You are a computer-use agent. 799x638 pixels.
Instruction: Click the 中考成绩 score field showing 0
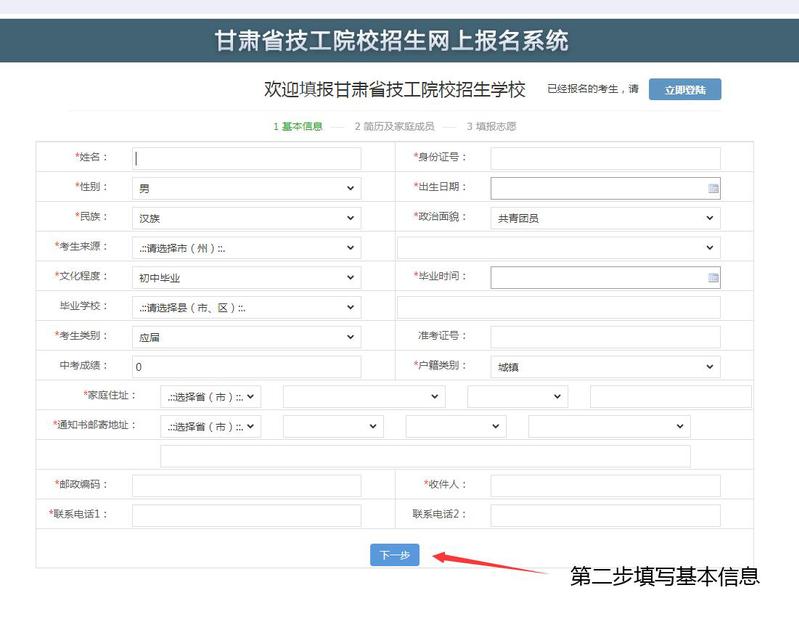[x=246, y=367]
